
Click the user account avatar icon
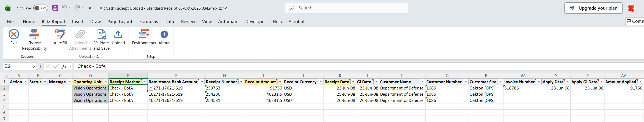click(631, 8)
